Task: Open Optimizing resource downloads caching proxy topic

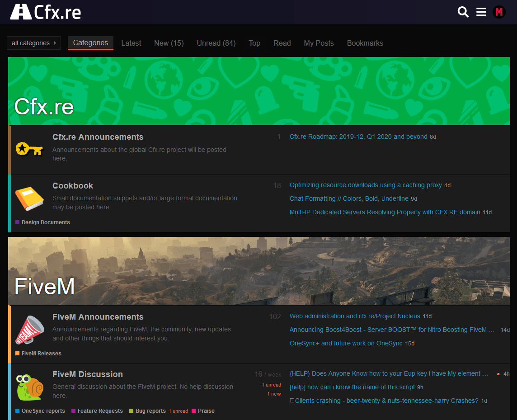Action: point(365,185)
